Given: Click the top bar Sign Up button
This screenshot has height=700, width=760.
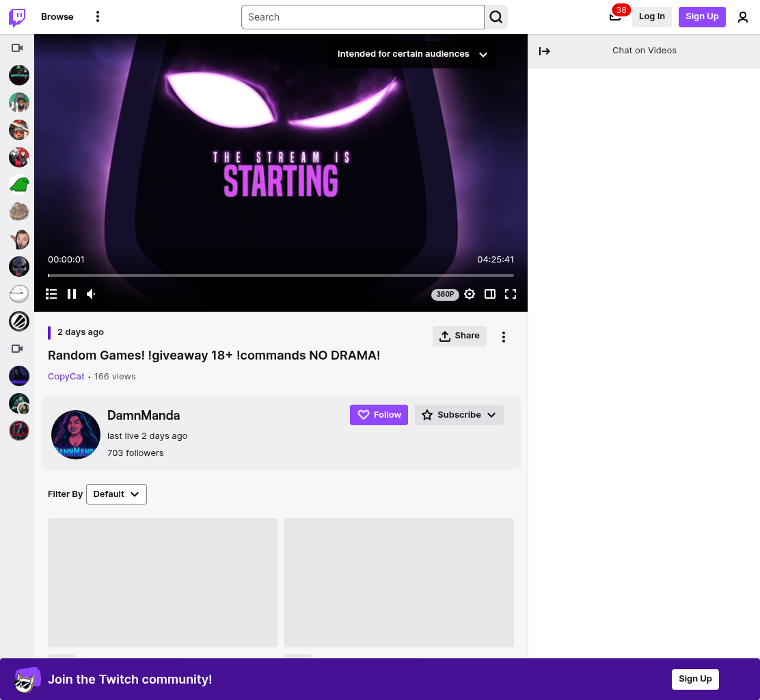Looking at the screenshot, I should click(x=702, y=17).
